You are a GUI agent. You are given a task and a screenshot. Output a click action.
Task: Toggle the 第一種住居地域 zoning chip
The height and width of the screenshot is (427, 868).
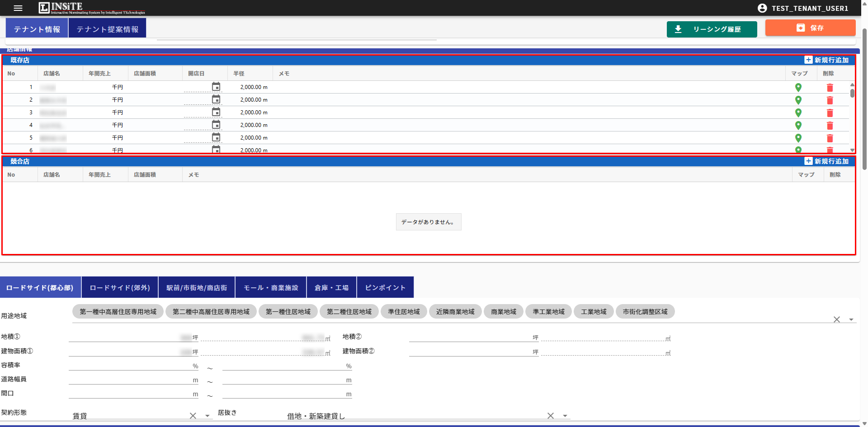coord(288,312)
